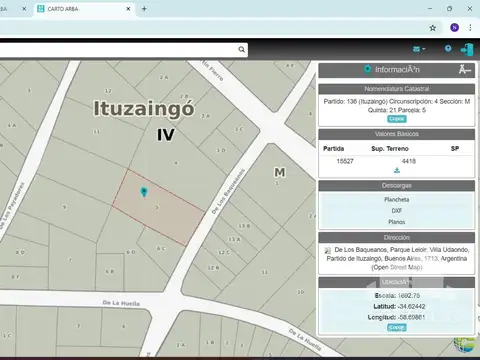
Task: Copy the Nomenclatura Catastral text
Action: pyautogui.click(x=397, y=119)
